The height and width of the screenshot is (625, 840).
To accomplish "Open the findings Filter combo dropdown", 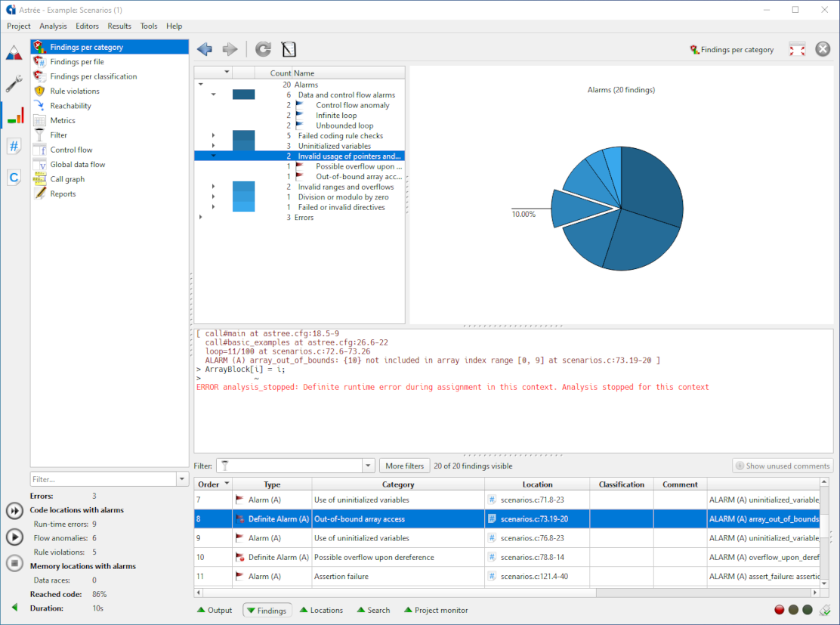I will (x=368, y=466).
